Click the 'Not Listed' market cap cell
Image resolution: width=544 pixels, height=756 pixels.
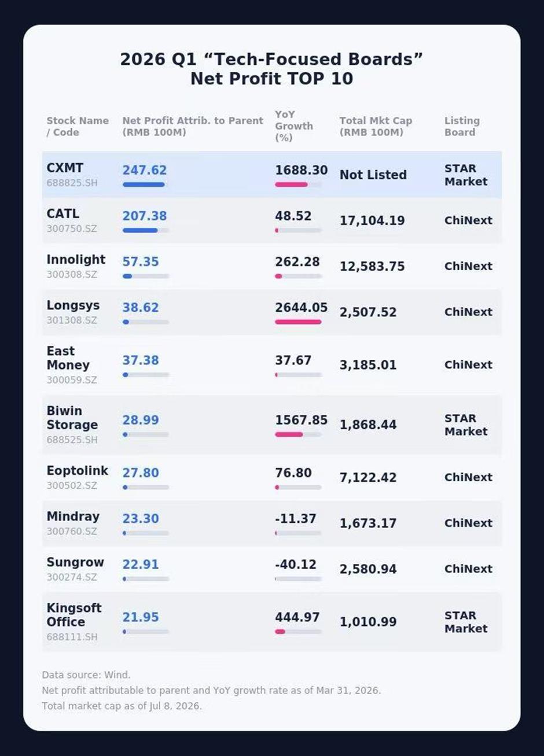pyautogui.click(x=373, y=175)
